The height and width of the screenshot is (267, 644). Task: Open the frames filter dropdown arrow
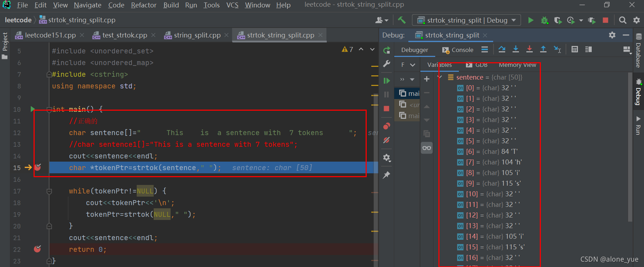pos(412,80)
